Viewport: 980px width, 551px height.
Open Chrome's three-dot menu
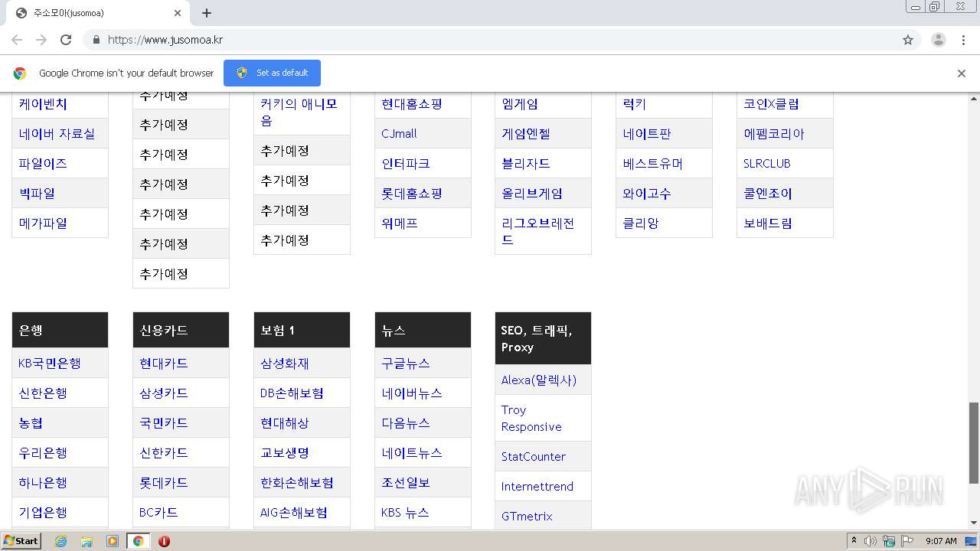(963, 40)
